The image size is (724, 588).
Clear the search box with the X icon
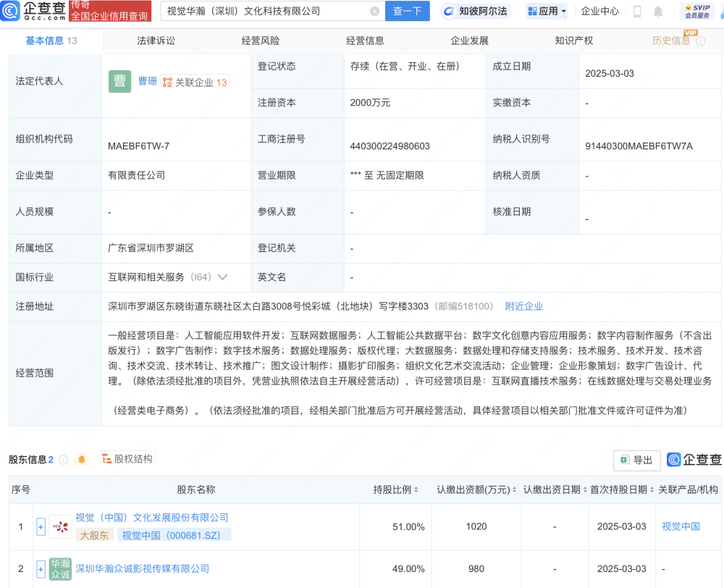pyautogui.click(x=375, y=11)
